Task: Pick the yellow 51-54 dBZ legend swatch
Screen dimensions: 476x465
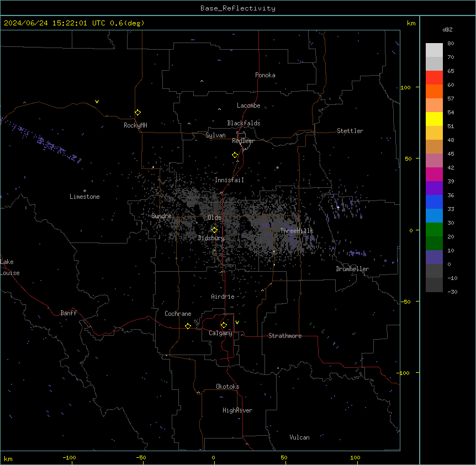Action: (434, 119)
